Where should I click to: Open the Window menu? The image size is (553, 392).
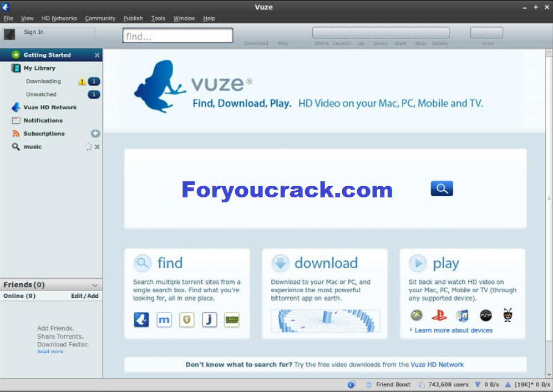(x=184, y=18)
